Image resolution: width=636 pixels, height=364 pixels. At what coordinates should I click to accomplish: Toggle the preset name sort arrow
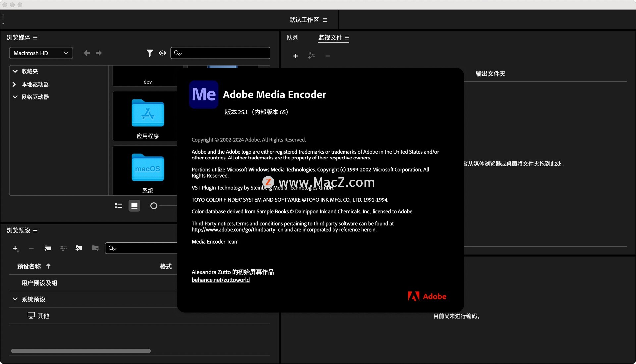point(48,266)
